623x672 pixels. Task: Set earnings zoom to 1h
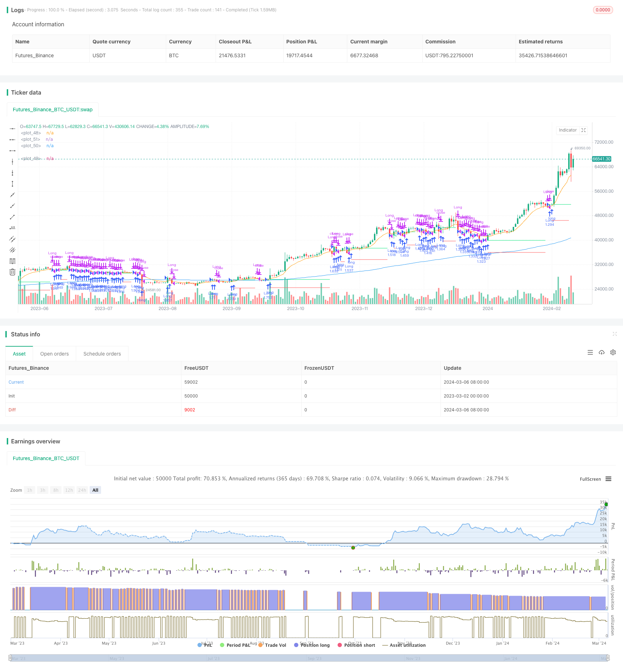[30, 490]
